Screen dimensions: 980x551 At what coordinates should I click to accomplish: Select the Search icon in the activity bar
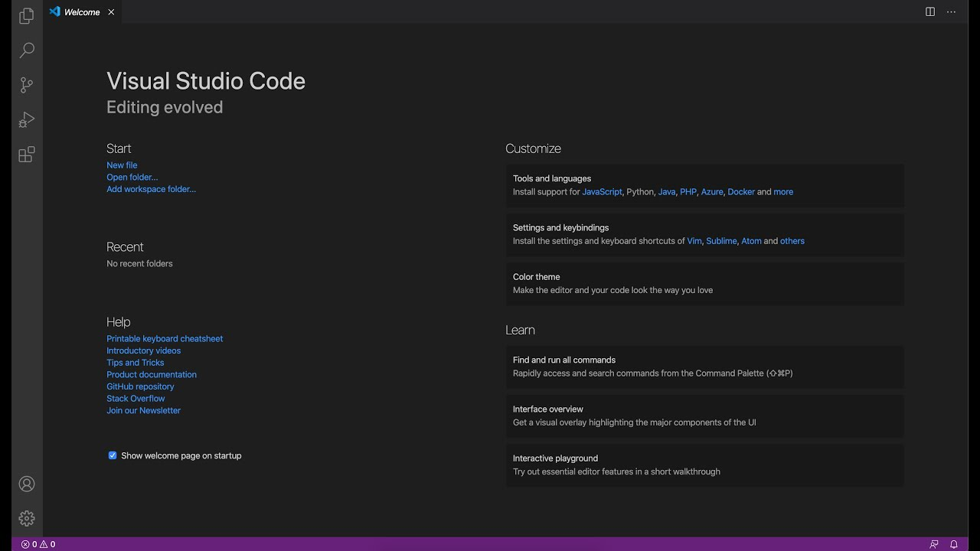pos(27,50)
